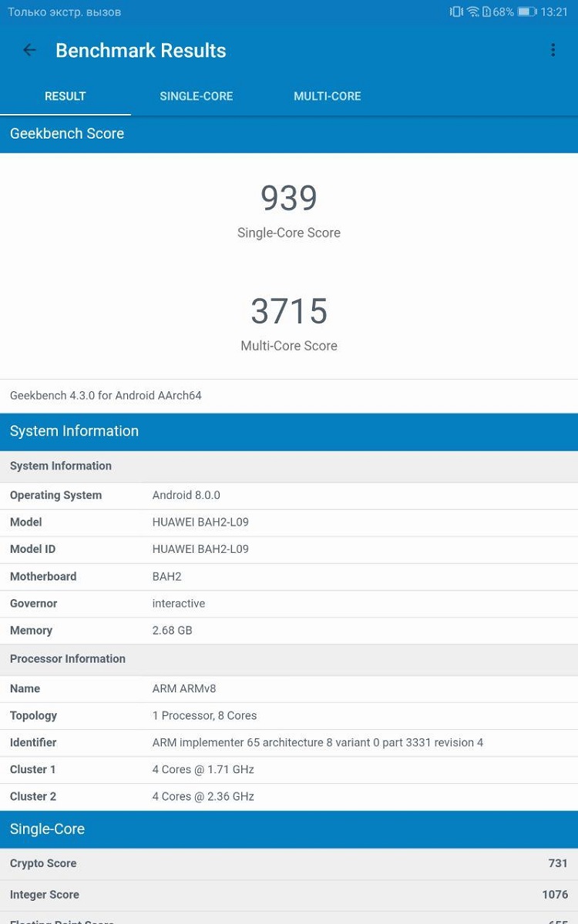Tap the ARM implementer identifier value

click(x=318, y=742)
